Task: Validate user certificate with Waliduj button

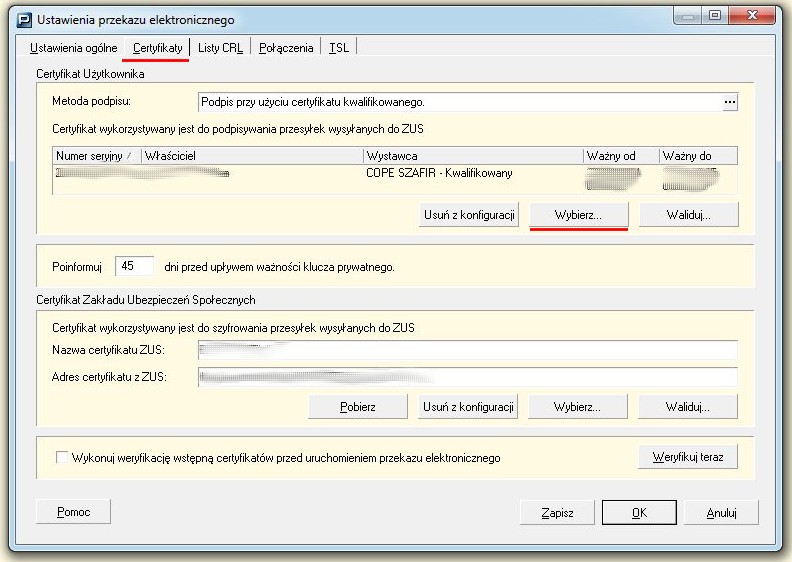Action: pos(688,215)
